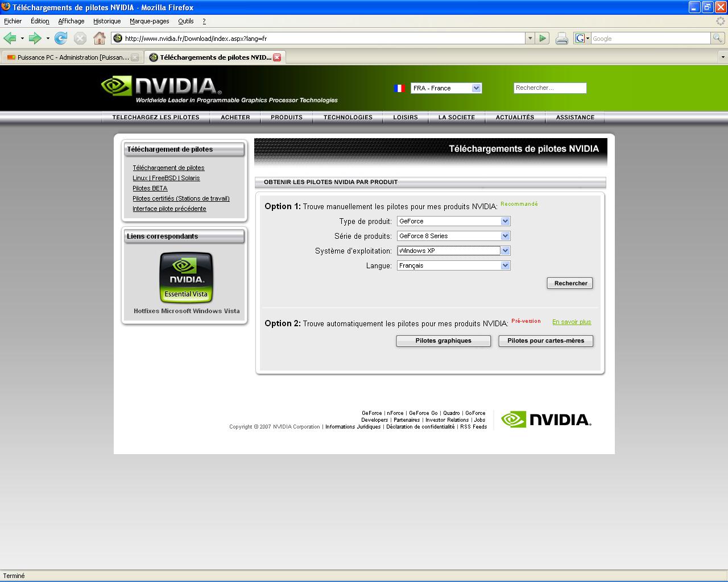
Task: Open the Fichier menu
Action: coord(13,21)
